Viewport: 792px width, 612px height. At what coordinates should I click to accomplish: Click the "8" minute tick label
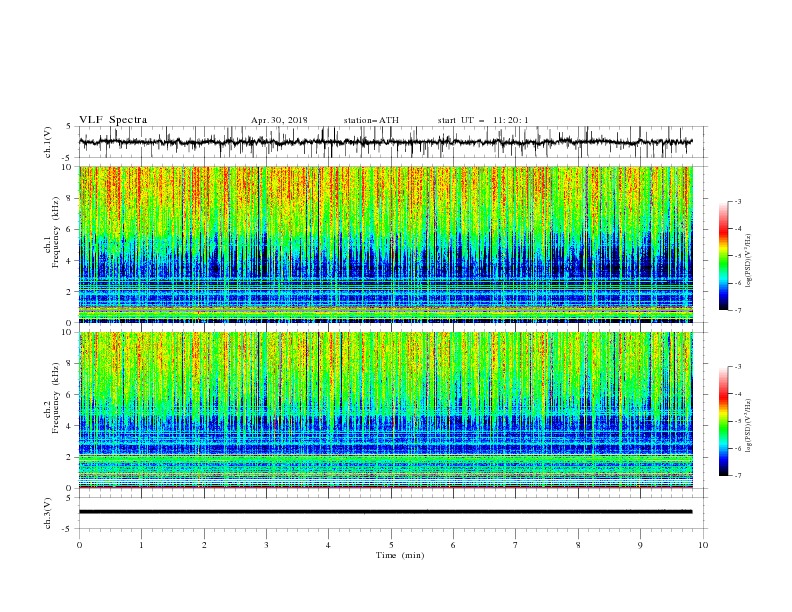coord(578,545)
